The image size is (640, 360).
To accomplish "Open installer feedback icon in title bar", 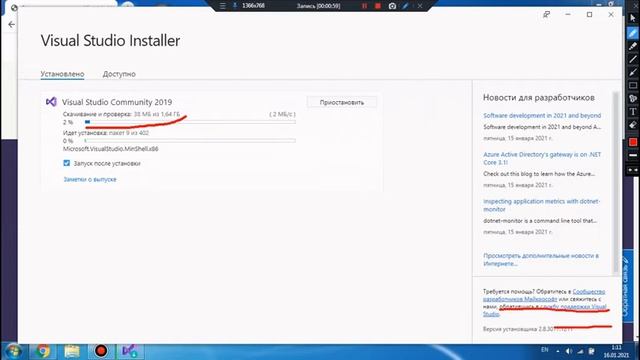I will click(547, 15).
